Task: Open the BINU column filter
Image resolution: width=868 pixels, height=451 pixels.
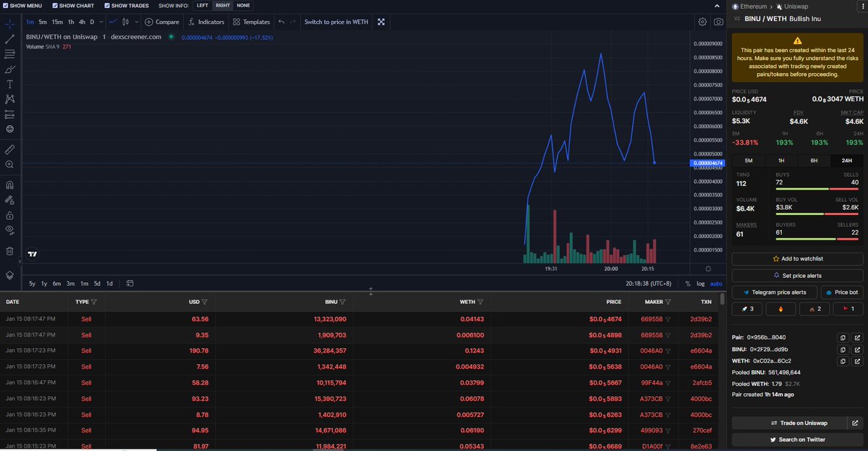Action: tap(343, 302)
